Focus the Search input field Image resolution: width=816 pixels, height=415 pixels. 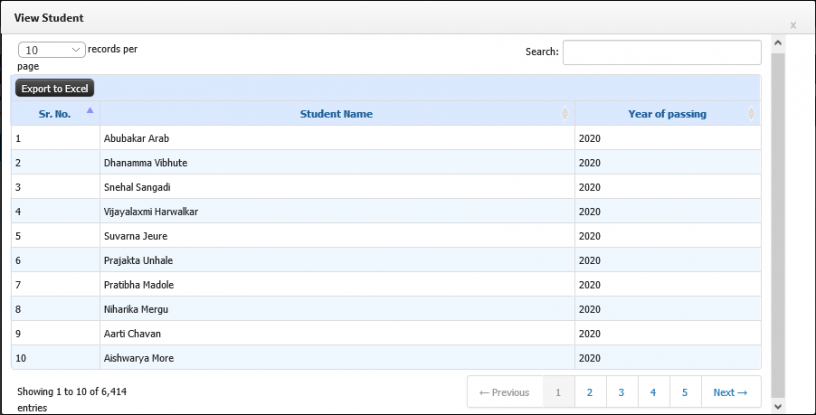[662, 52]
